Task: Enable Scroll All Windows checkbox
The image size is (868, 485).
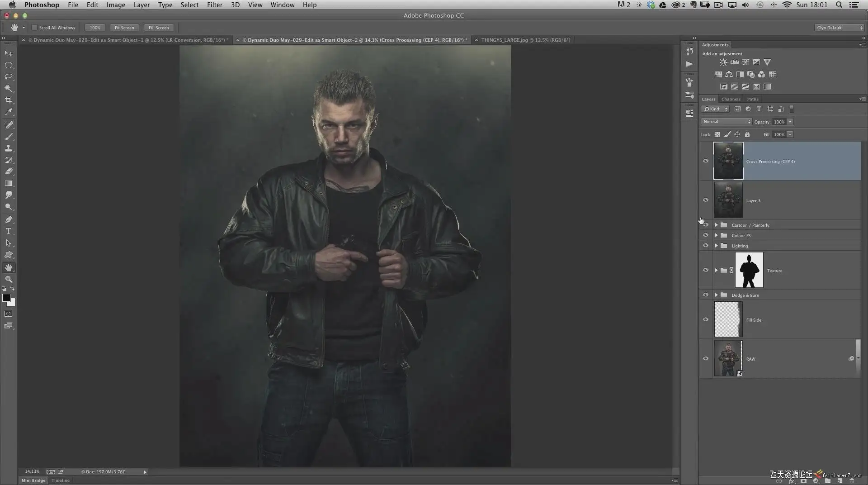Action: (34, 28)
